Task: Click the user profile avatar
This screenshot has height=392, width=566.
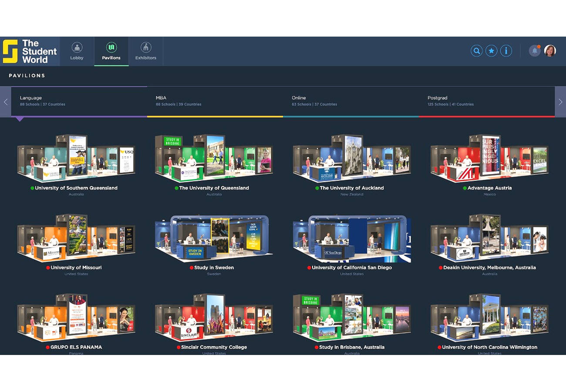Action: point(550,51)
